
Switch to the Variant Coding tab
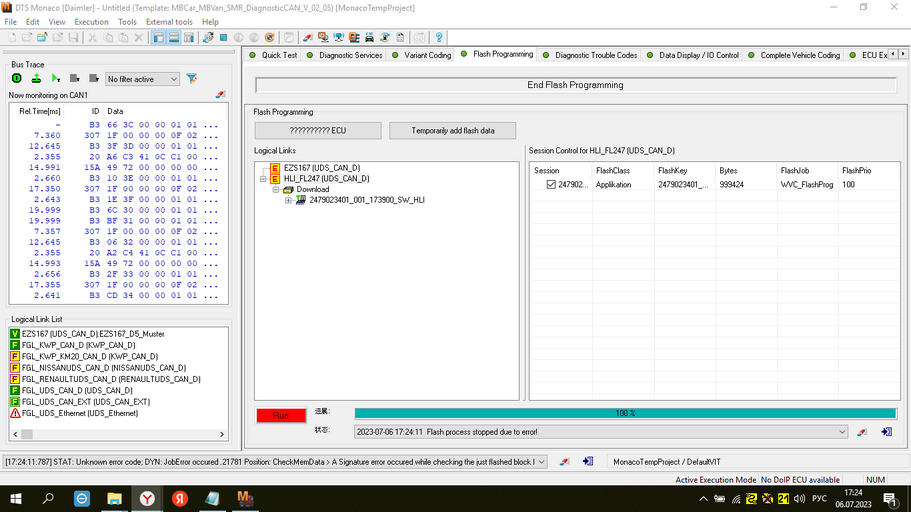click(422, 55)
